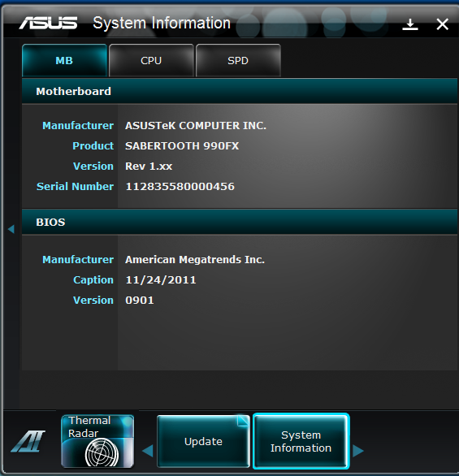Screen dimensions: 459x476
Task: Click the Serial Number label
Action: (x=75, y=186)
